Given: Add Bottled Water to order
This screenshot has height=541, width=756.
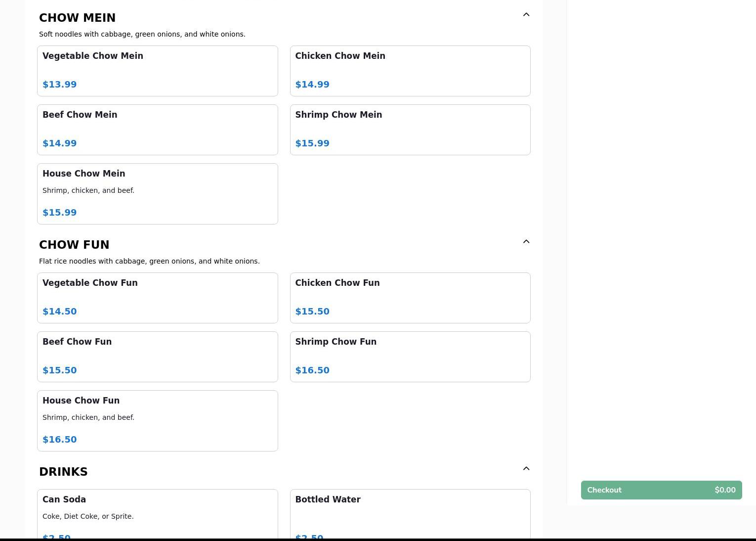Looking at the screenshot, I should pyautogui.click(x=410, y=514).
